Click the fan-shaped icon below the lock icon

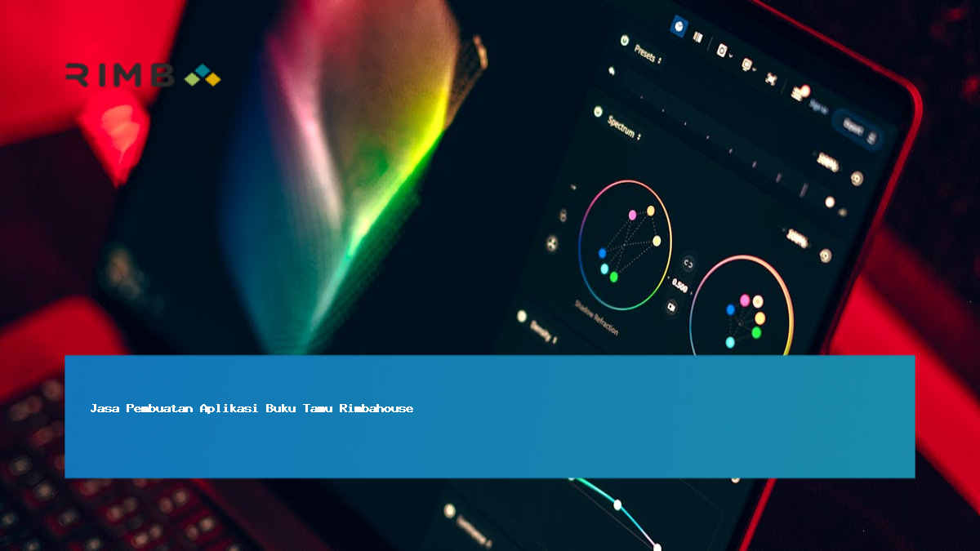551,243
